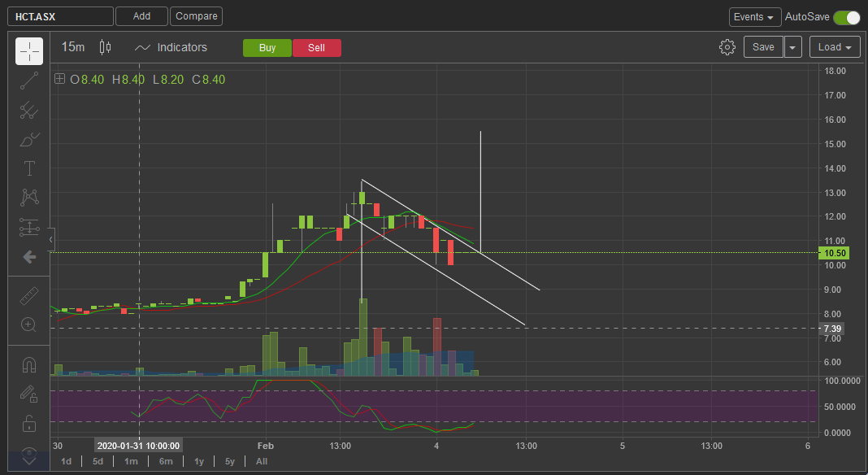Screen dimensions: 868x475
Task: Expand the OHLC legend box
Action: pyautogui.click(x=59, y=79)
